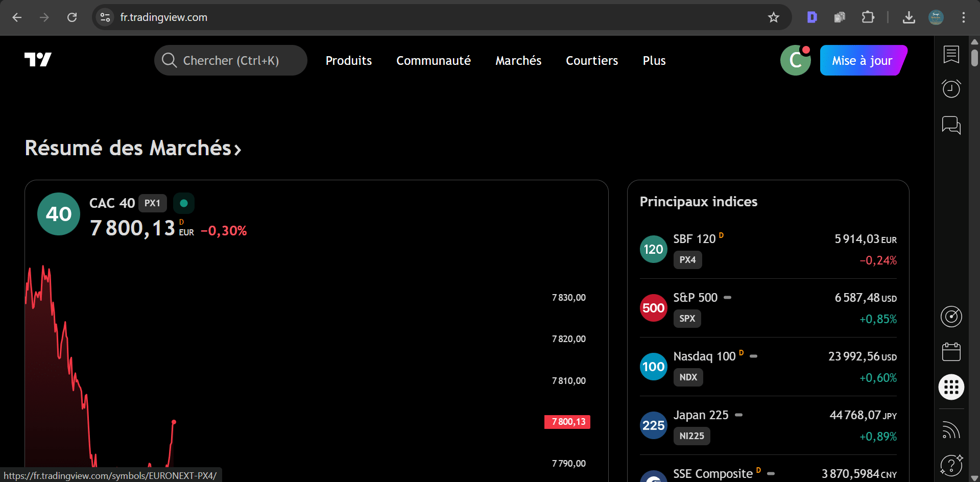Open the alerts clock icon
This screenshot has width=980, height=482.
click(951, 89)
